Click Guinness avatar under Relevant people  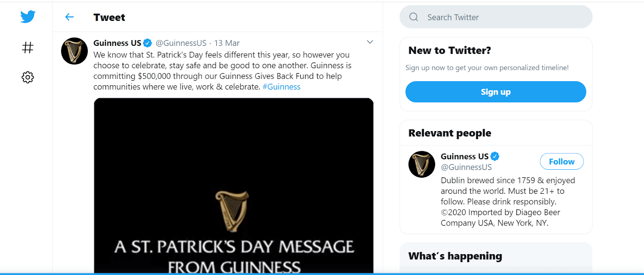coord(421,164)
